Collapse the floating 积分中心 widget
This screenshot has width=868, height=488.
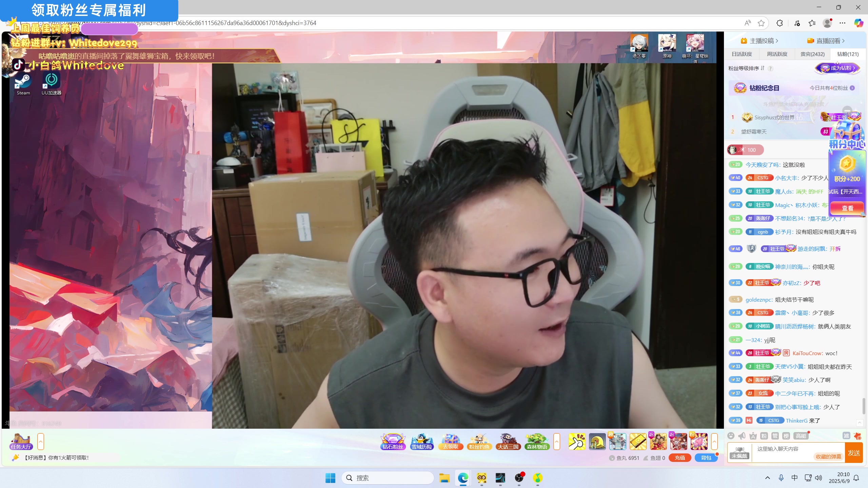coord(847,110)
